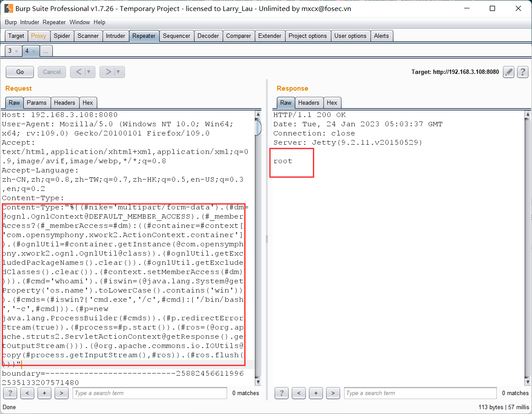Viewport: 532px width, 414px height.
Task: Click the response search '+' options button
Action: point(316,393)
